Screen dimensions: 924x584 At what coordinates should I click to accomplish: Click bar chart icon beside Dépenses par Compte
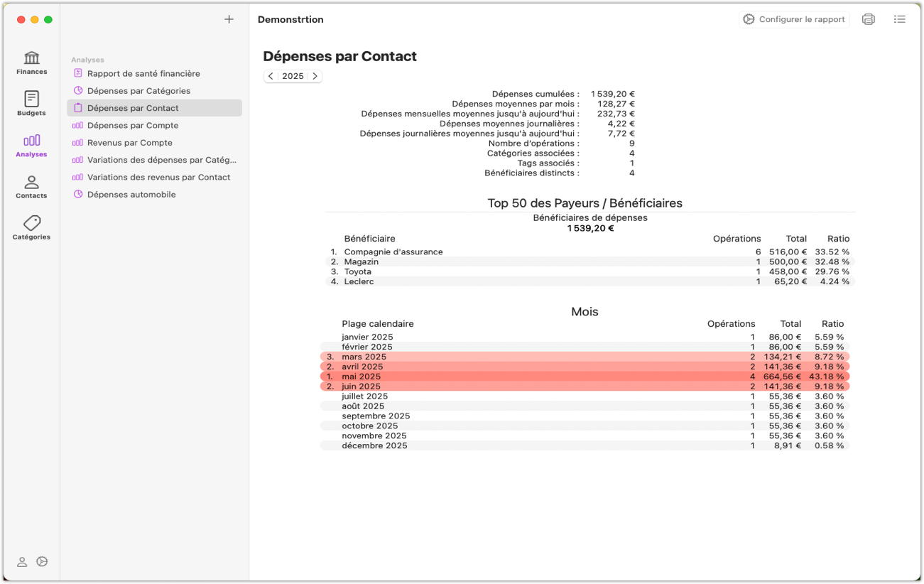(78, 125)
